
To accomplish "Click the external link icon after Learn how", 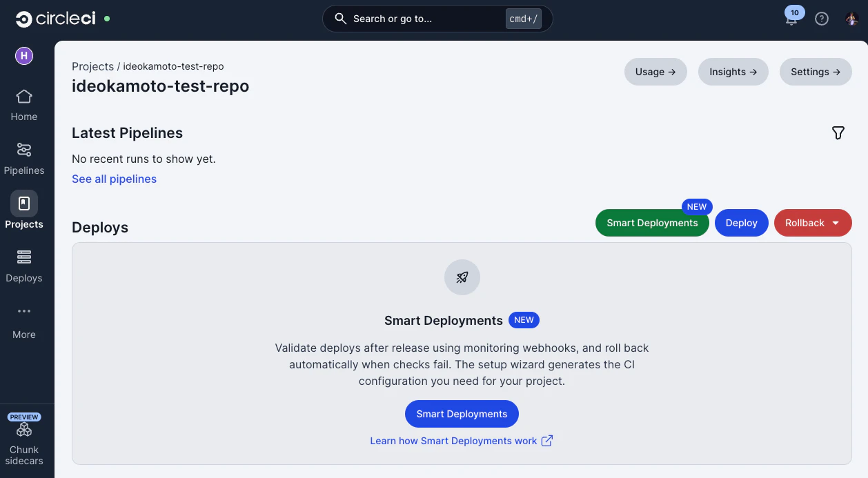I will pos(547,441).
